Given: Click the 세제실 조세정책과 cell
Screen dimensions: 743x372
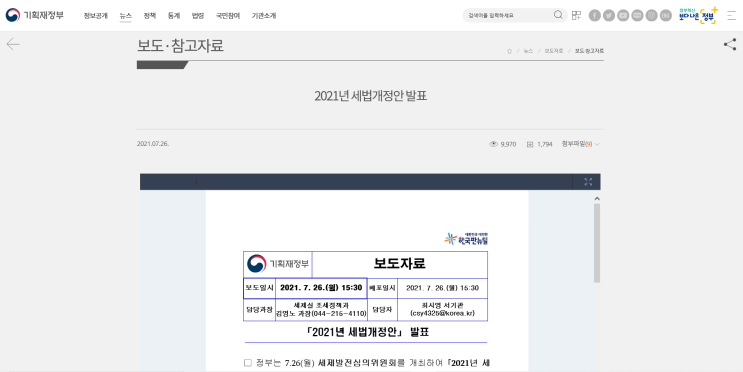Looking at the screenshot, I should pos(321,310).
